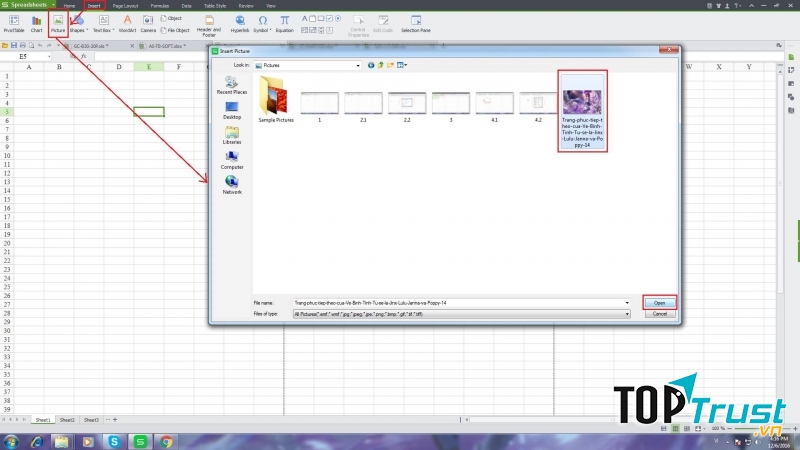Select the Sheet2 worksheet tab
800x450 pixels.
(x=66, y=420)
